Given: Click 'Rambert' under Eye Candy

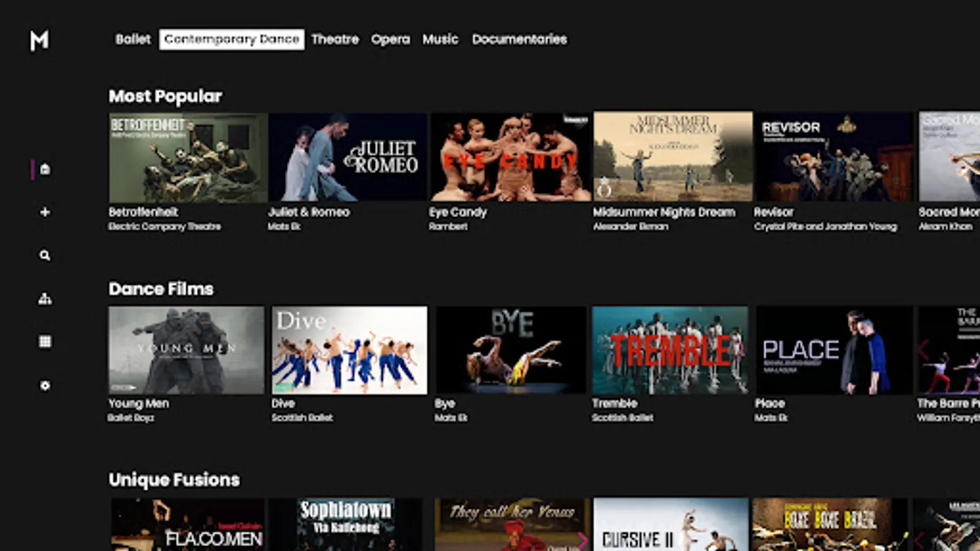Looking at the screenshot, I should pyautogui.click(x=448, y=227).
